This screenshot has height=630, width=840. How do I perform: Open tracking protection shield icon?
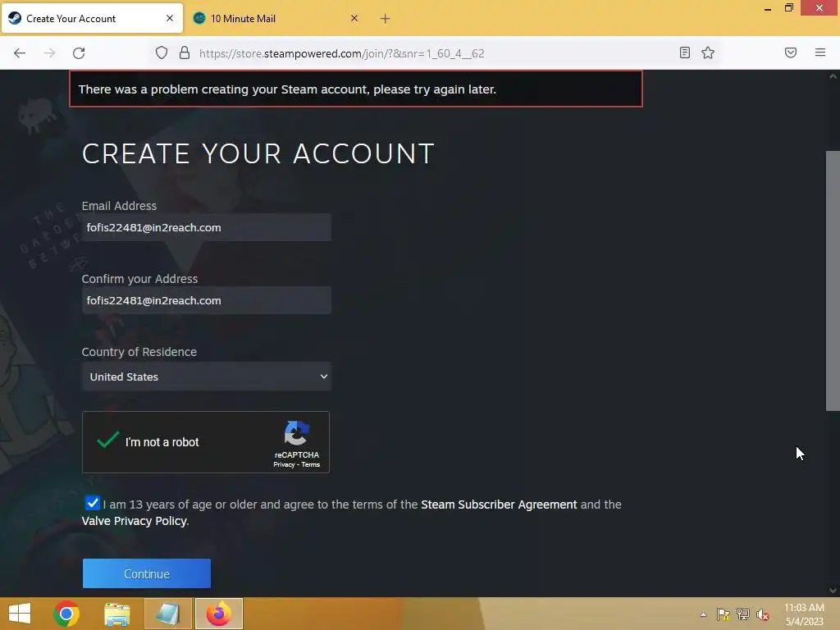(x=162, y=52)
